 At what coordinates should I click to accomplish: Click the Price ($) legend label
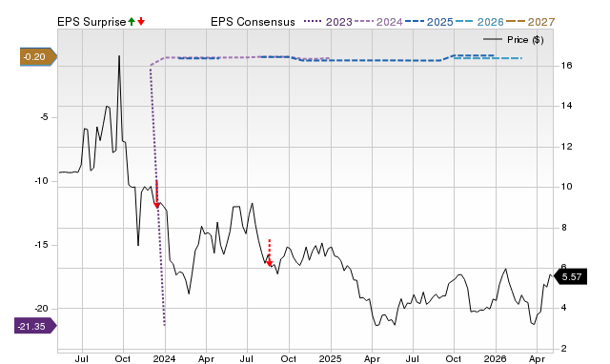[x=525, y=40]
